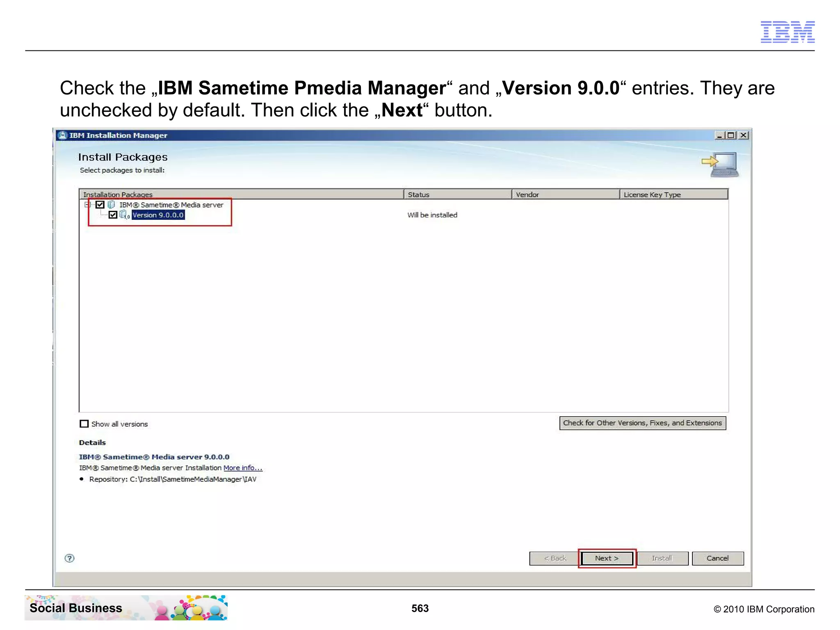Image resolution: width=840 pixels, height=630 pixels.
Task: Click the 'Will be installed' status text
Action: [x=432, y=215]
